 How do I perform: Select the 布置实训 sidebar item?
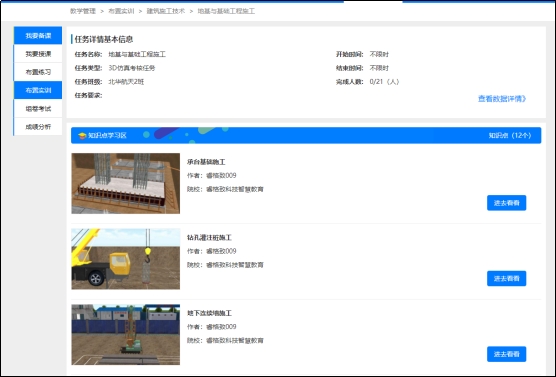tap(38, 90)
